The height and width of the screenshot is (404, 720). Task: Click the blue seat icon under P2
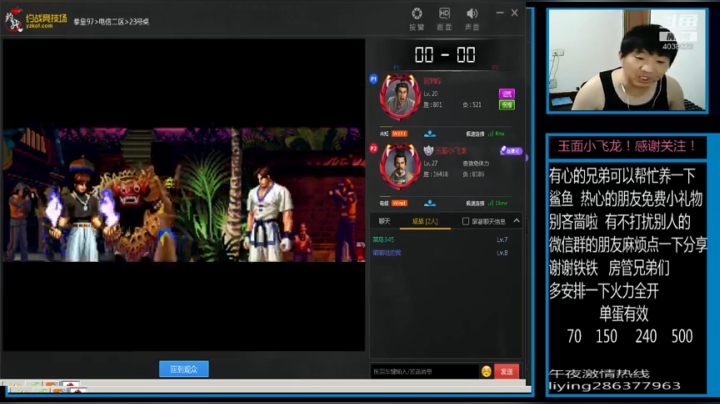coord(430,203)
